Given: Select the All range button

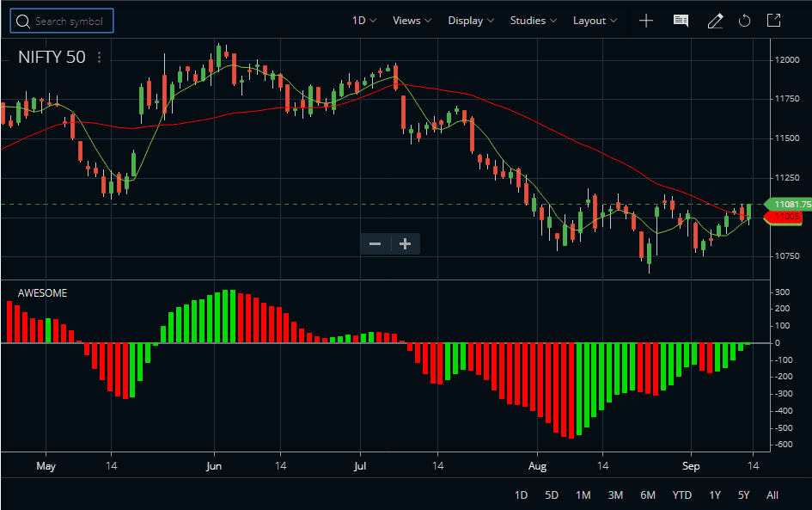Looking at the screenshot, I should [x=772, y=495].
